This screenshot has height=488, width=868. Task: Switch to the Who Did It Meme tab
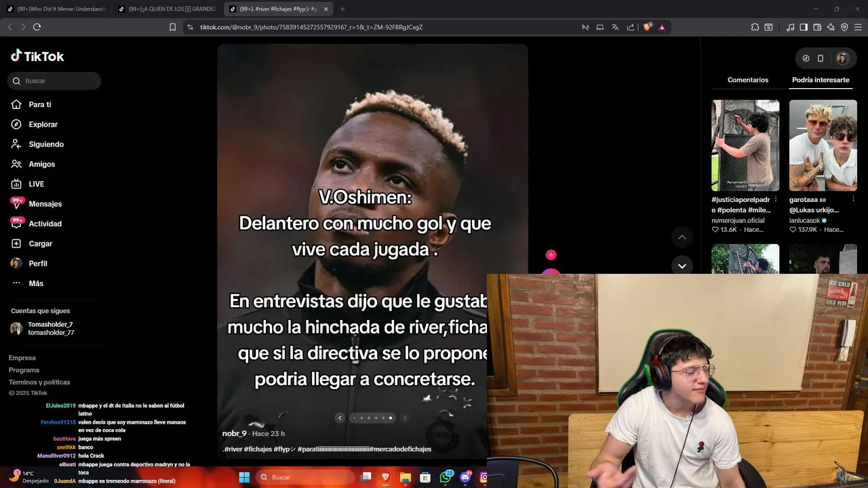57,9
